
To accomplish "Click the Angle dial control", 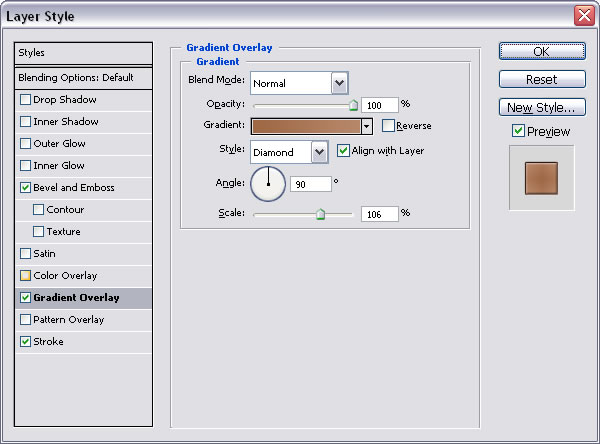I will pyautogui.click(x=268, y=184).
